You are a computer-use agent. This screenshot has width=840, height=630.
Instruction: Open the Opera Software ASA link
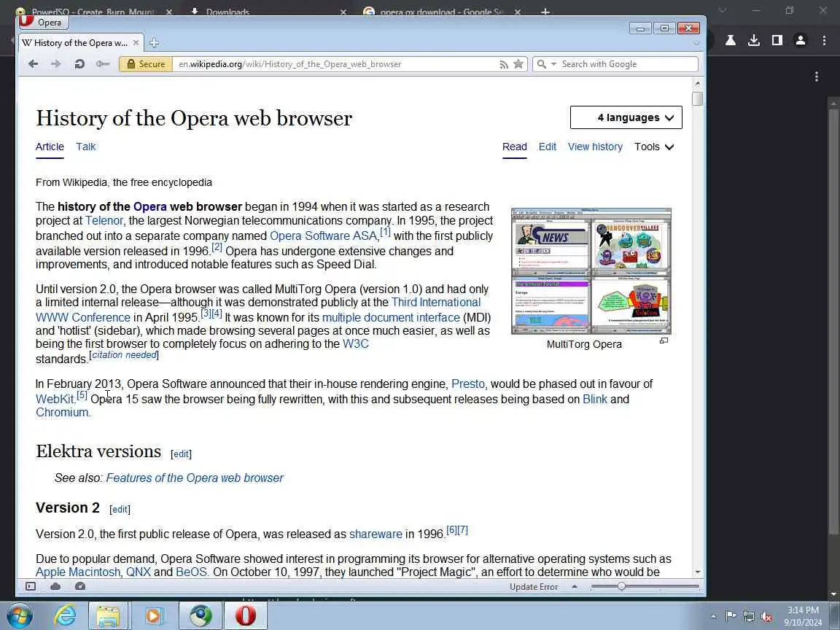[324, 236]
